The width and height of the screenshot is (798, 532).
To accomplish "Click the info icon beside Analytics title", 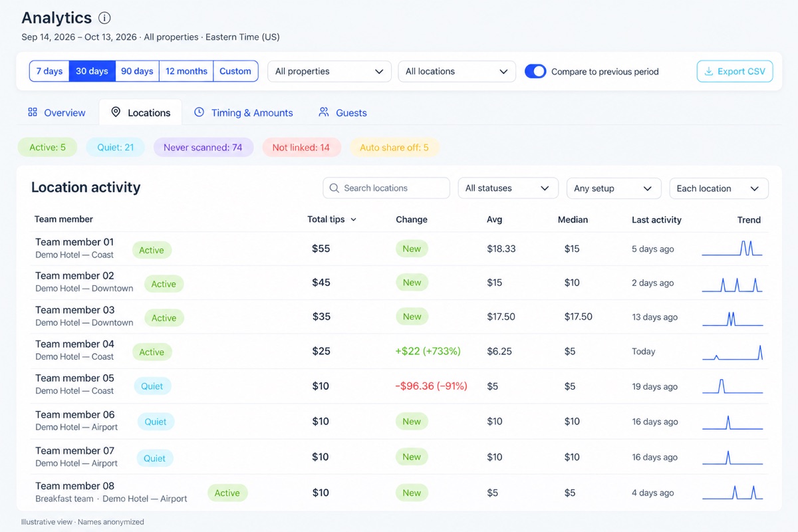I will pyautogui.click(x=104, y=18).
